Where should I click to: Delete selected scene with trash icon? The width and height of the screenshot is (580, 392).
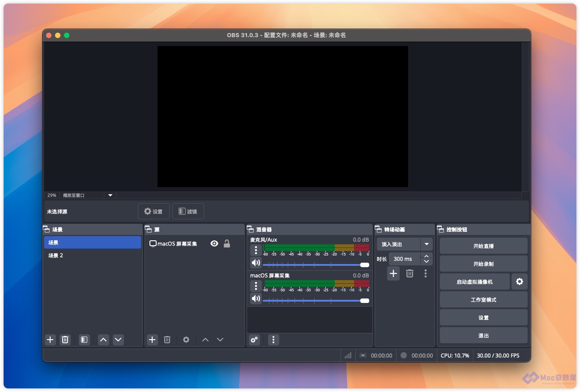pyautogui.click(x=65, y=340)
